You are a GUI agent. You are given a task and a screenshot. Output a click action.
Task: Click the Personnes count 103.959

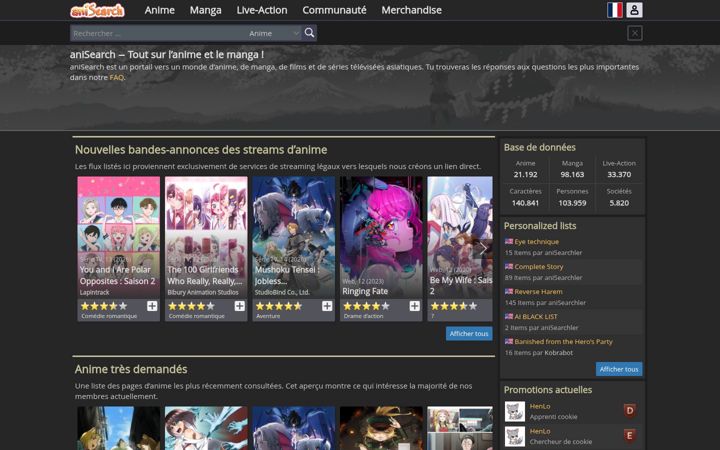572,203
